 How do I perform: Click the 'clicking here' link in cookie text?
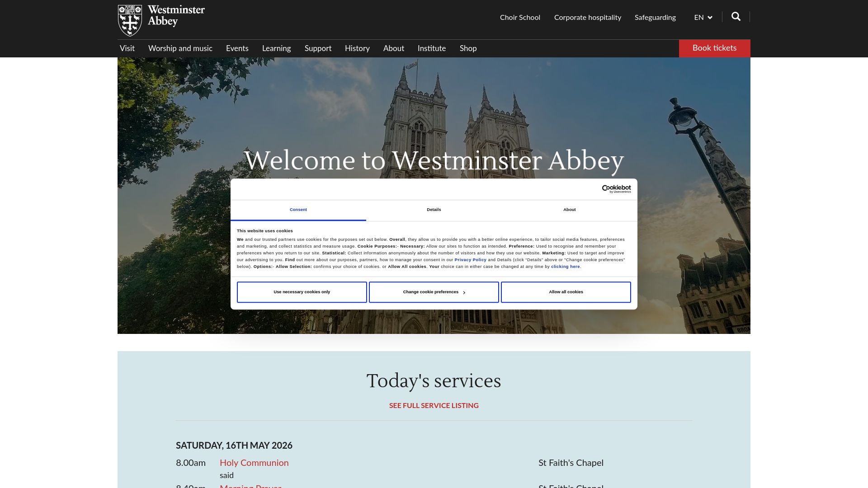565,267
